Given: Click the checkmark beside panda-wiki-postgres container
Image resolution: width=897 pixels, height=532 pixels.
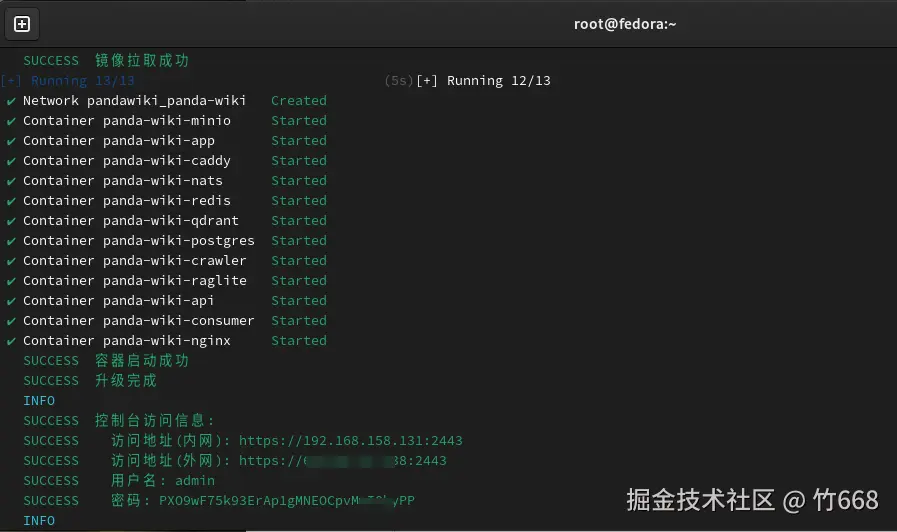Looking at the screenshot, I should pyautogui.click(x=11, y=241).
